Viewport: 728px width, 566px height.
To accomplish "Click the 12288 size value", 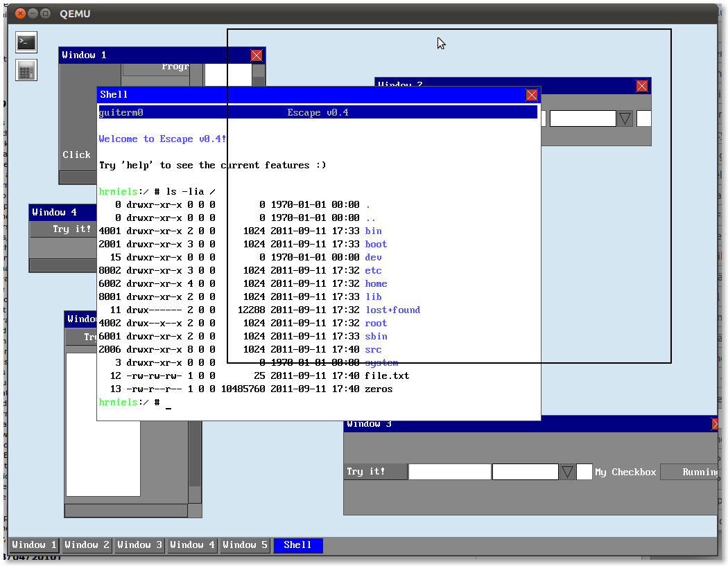I will pyautogui.click(x=251, y=310).
